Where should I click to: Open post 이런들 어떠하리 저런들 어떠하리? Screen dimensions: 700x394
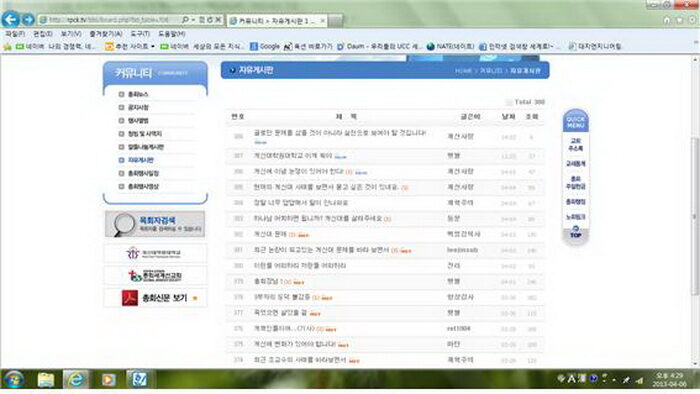point(300,266)
